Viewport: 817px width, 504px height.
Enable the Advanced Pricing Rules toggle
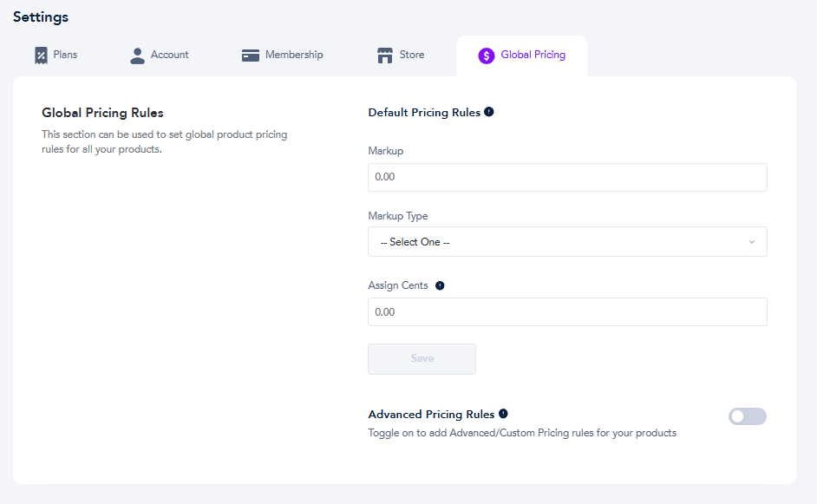coord(747,416)
